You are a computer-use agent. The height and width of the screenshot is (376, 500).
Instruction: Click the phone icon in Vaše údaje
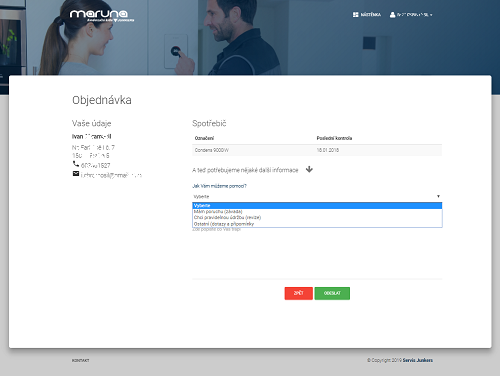pyautogui.click(x=76, y=164)
